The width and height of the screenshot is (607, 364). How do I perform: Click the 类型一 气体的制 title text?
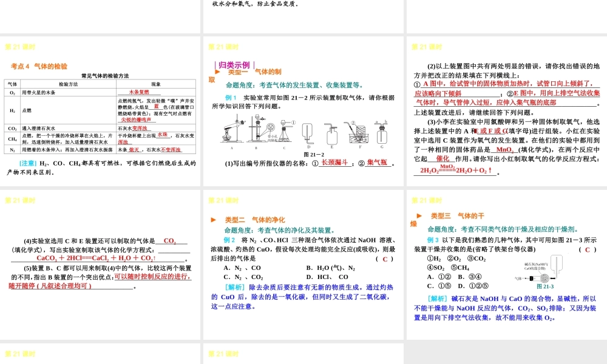pos(254,72)
